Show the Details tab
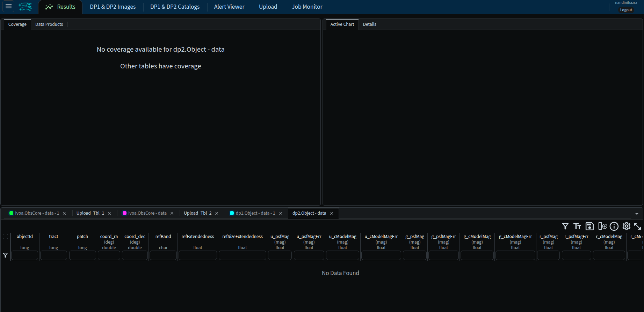644x312 pixels. pyautogui.click(x=370, y=24)
